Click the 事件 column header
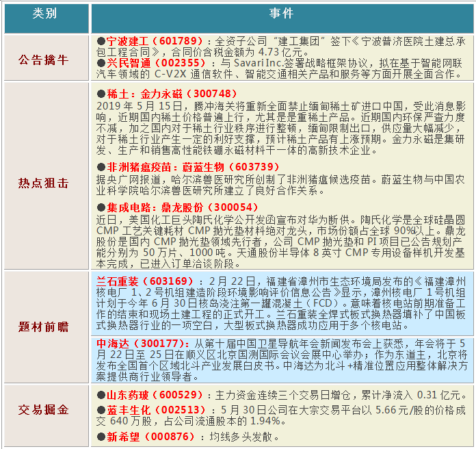This screenshot has height=449, width=476. (282, 18)
